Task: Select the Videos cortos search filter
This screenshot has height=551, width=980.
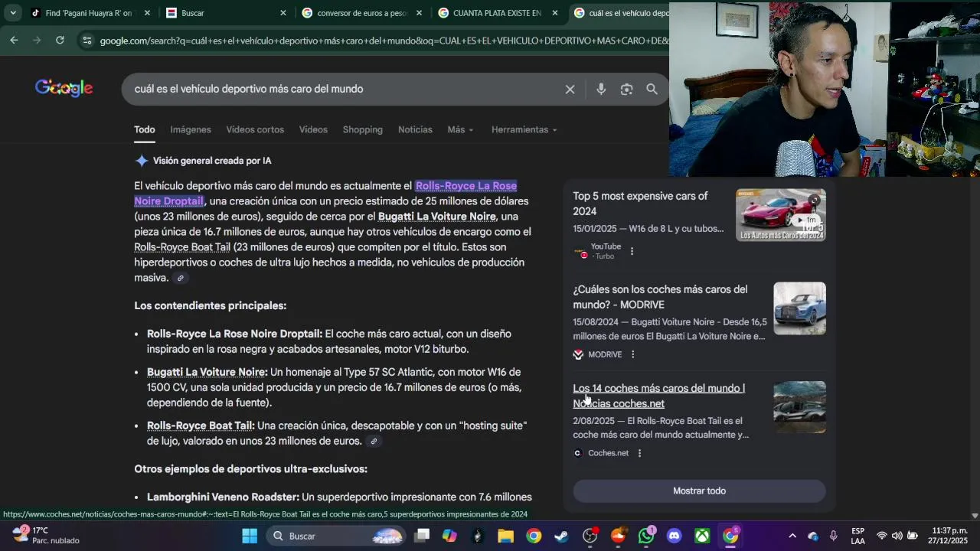Action: (255, 129)
